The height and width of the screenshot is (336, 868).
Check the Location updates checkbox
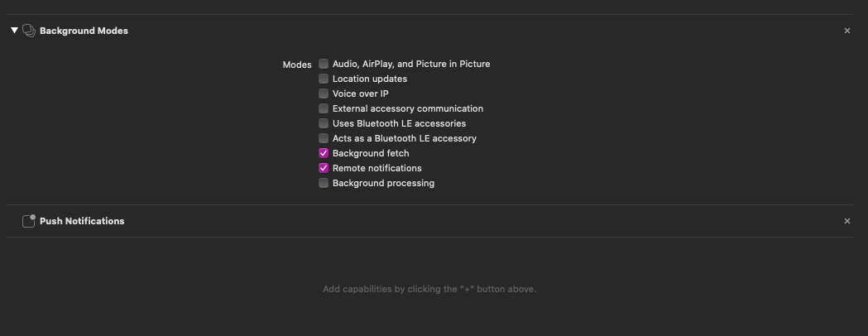(x=324, y=79)
